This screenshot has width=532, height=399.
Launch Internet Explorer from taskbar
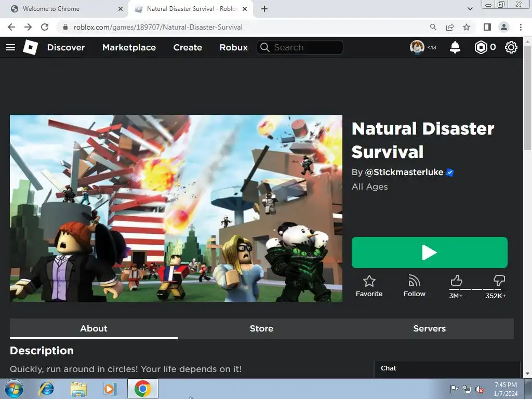(46, 389)
